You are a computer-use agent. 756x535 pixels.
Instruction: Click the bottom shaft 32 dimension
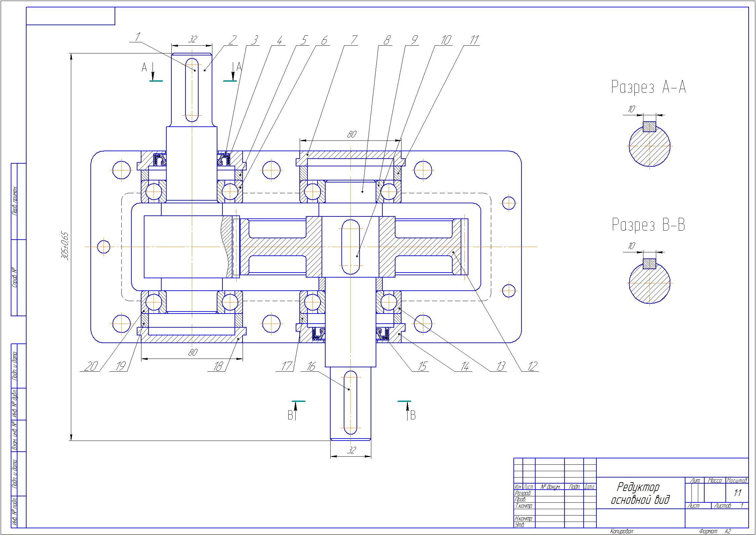[351, 450]
